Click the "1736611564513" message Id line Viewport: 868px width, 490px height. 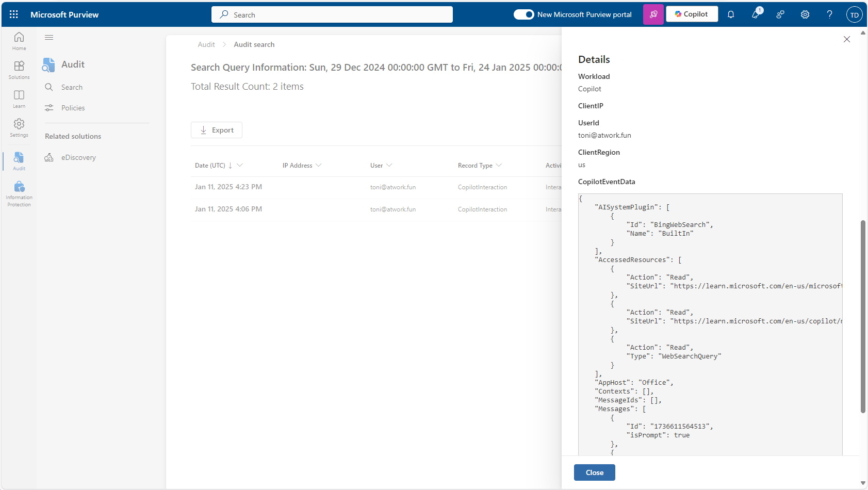[x=669, y=427]
